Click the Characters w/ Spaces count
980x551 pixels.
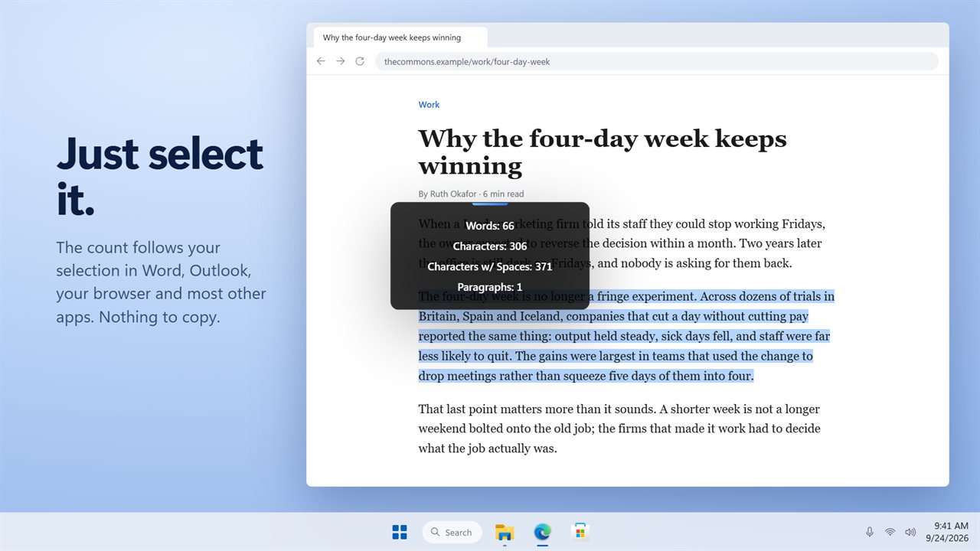[x=490, y=266]
